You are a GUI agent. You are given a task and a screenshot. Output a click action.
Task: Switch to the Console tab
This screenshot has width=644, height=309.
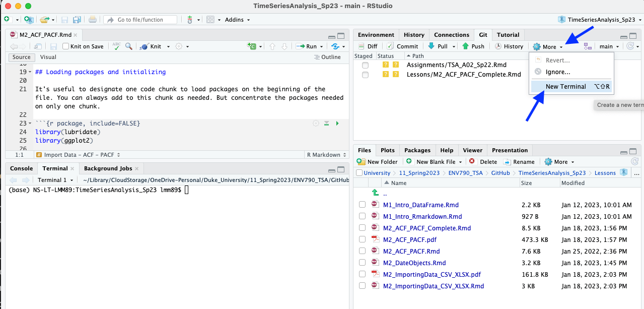click(x=22, y=168)
